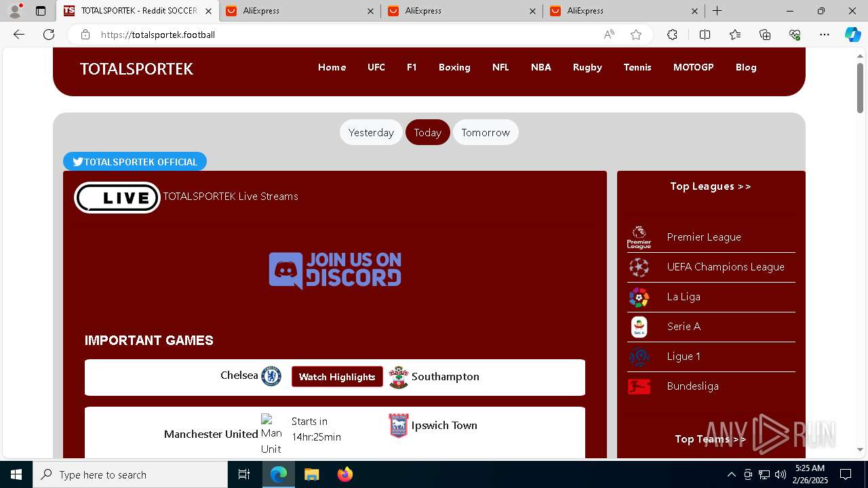The image size is (868, 488).
Task: Open Rugby in site navigation
Action: pos(587,67)
